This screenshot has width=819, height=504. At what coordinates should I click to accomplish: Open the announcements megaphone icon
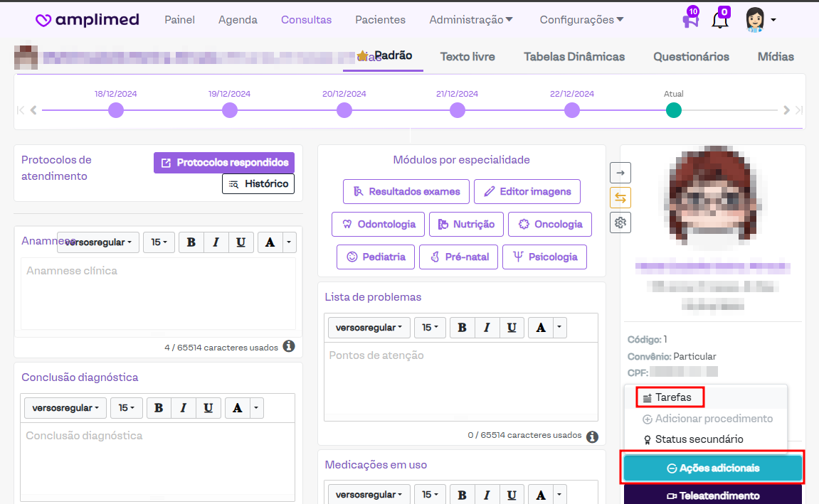point(689,19)
